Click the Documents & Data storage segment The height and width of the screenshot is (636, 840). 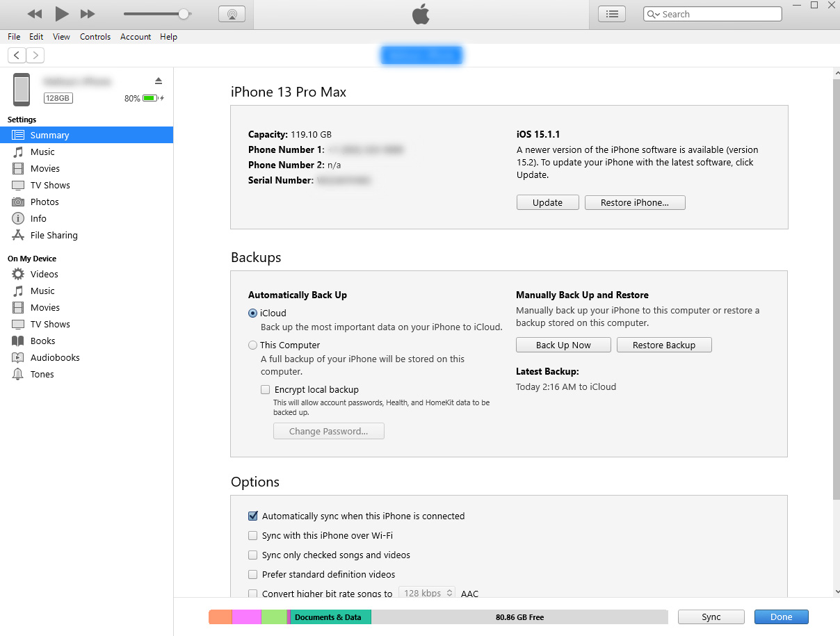[x=331, y=617]
